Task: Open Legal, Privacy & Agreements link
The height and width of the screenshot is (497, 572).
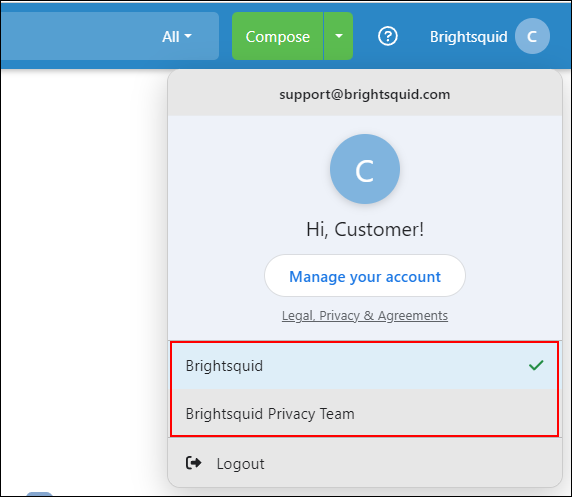Action: (x=365, y=315)
